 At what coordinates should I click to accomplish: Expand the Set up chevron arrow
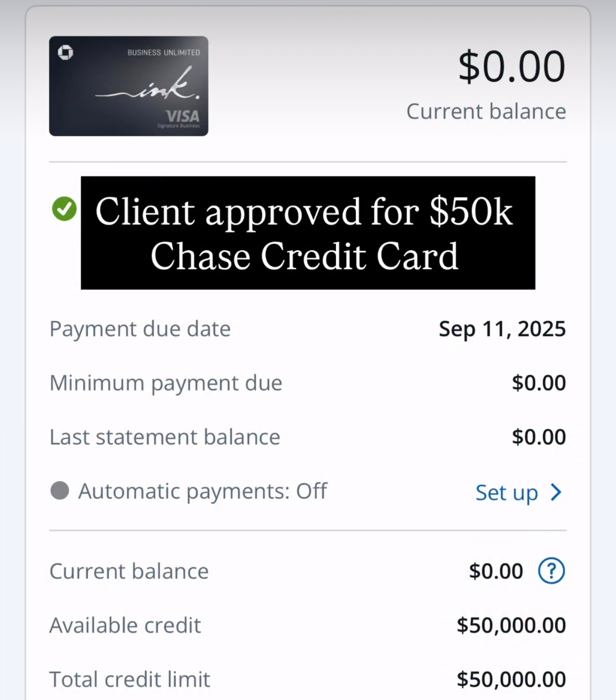tap(556, 492)
